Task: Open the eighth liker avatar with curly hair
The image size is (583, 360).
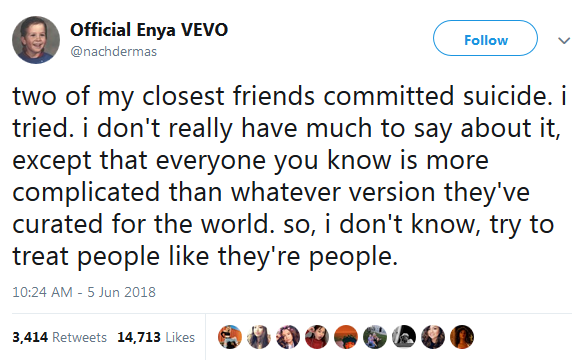Action: 433,337
